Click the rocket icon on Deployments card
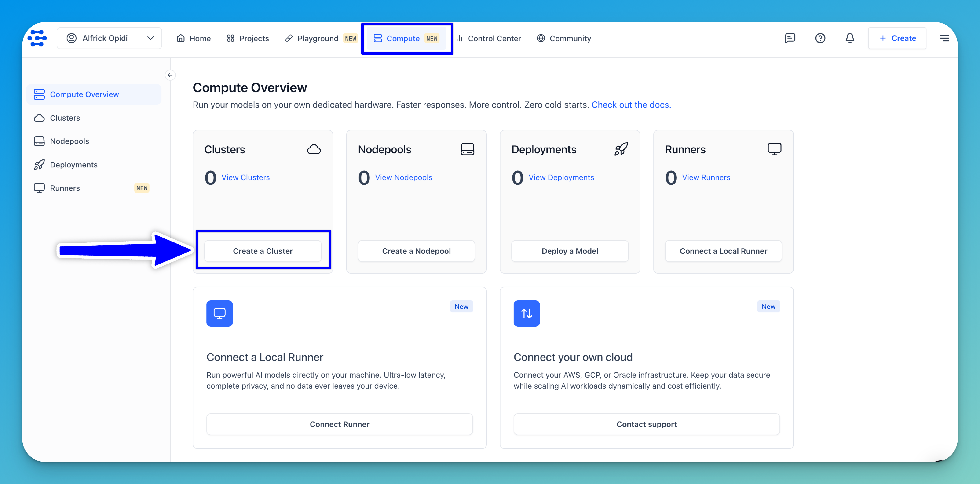The height and width of the screenshot is (484, 980). coord(621,149)
